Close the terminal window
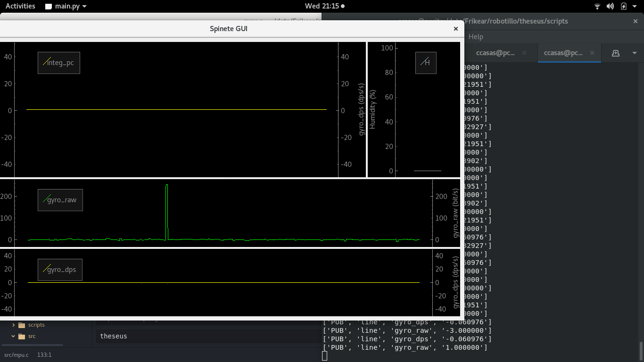The height and width of the screenshot is (362, 644). 636,21
